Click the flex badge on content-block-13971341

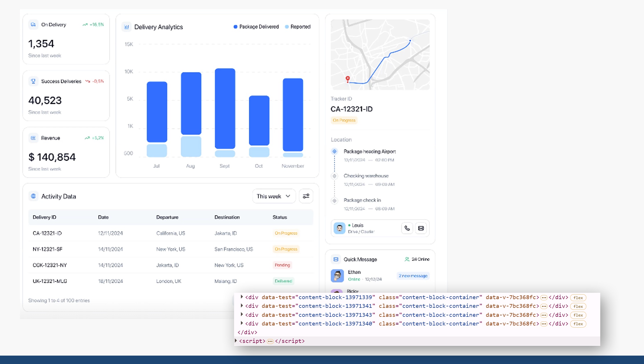[578, 306]
